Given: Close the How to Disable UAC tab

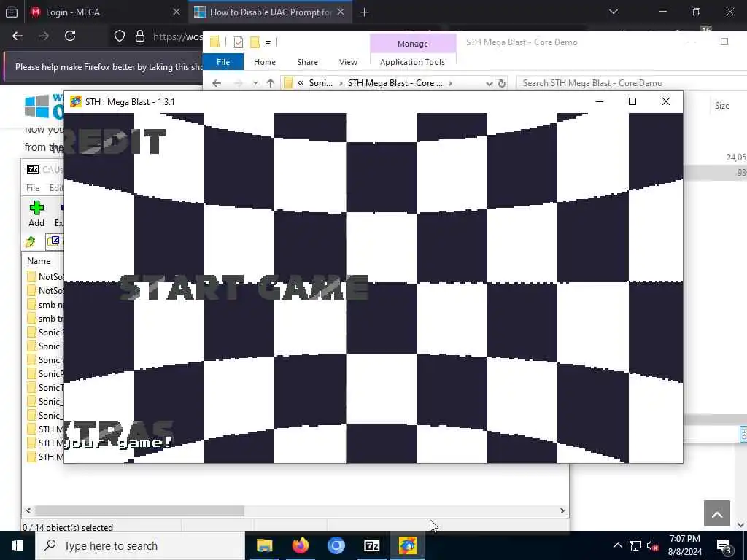Looking at the screenshot, I should pyautogui.click(x=341, y=12).
